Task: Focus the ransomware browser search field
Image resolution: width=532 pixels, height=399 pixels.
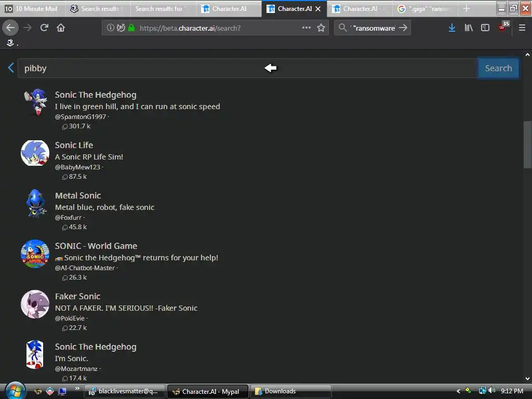Action: pos(374,28)
